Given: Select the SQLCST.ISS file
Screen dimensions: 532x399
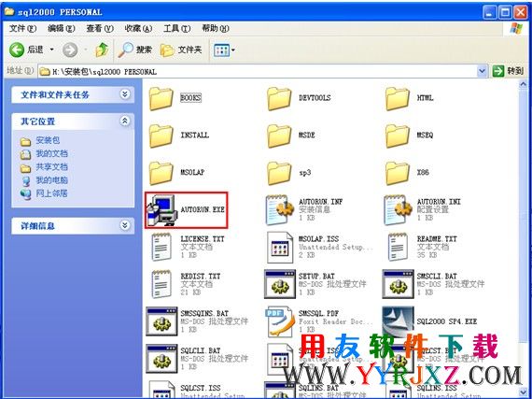Looking at the screenshot, I should click(197, 390).
